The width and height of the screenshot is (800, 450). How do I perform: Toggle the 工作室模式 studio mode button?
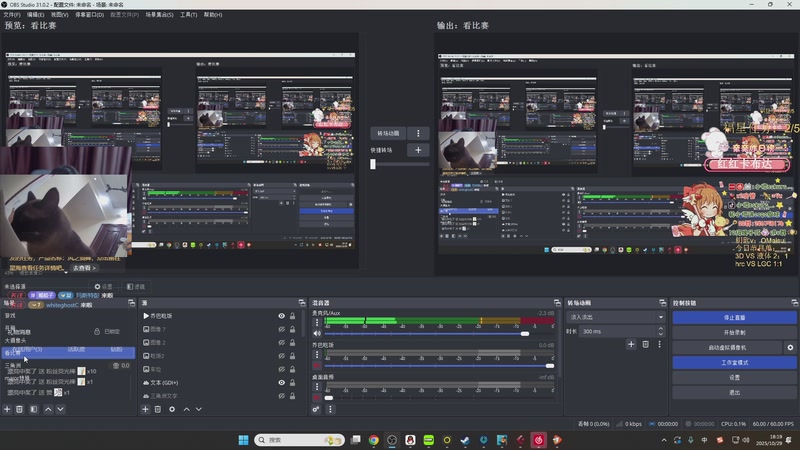pyautogui.click(x=734, y=362)
